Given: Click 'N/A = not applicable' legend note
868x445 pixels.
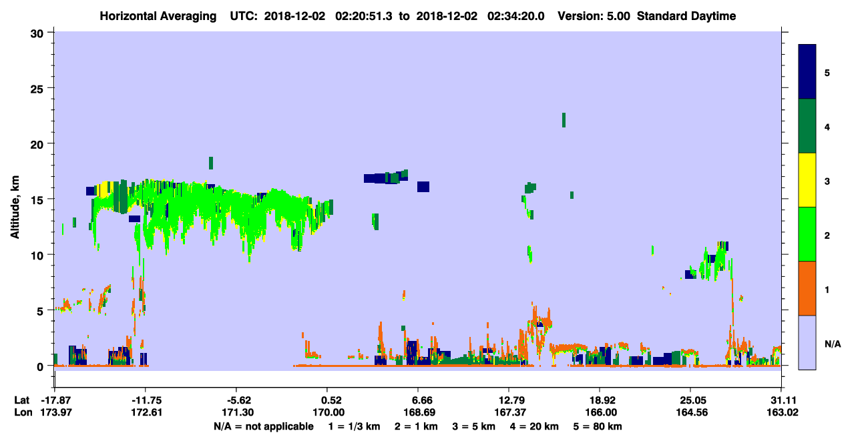Looking at the screenshot, I should pyautogui.click(x=263, y=426).
